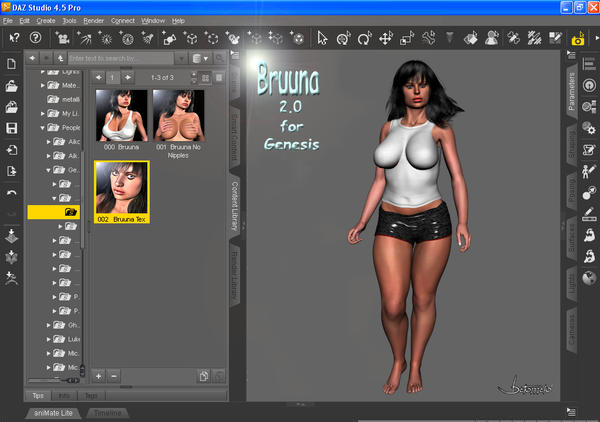Open the Content Library pane options menu

235,55
